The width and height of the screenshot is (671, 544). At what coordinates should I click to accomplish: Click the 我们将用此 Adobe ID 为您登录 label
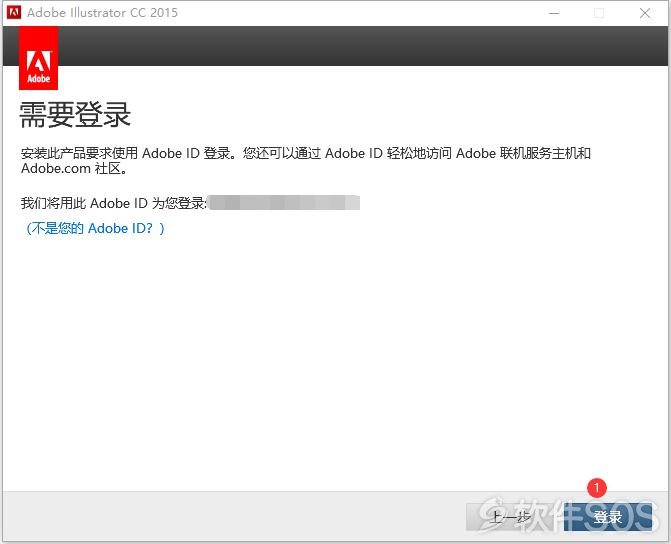point(114,203)
